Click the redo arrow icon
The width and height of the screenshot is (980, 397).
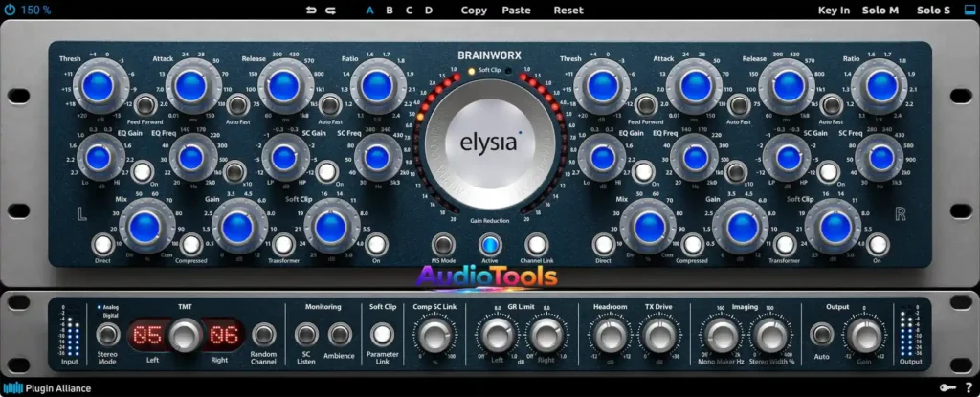(330, 10)
